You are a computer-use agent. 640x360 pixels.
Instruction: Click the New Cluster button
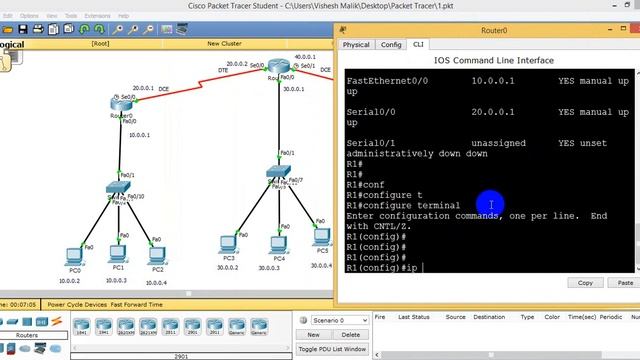pos(224,44)
